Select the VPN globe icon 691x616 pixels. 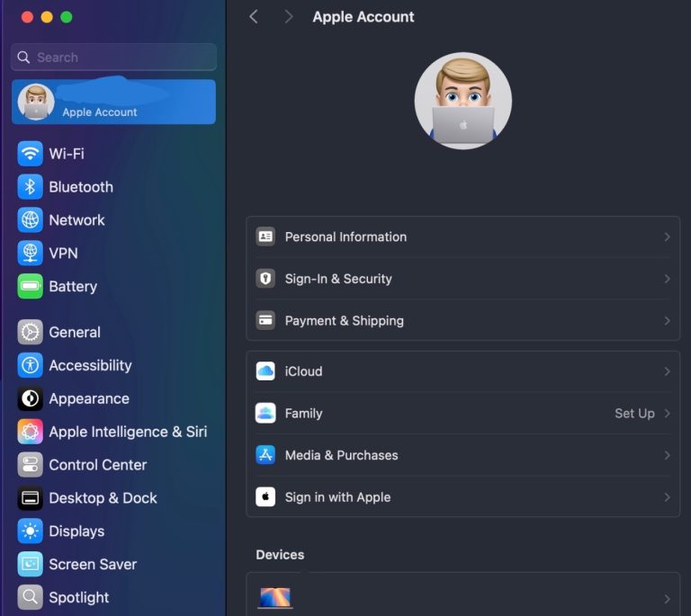click(31, 254)
